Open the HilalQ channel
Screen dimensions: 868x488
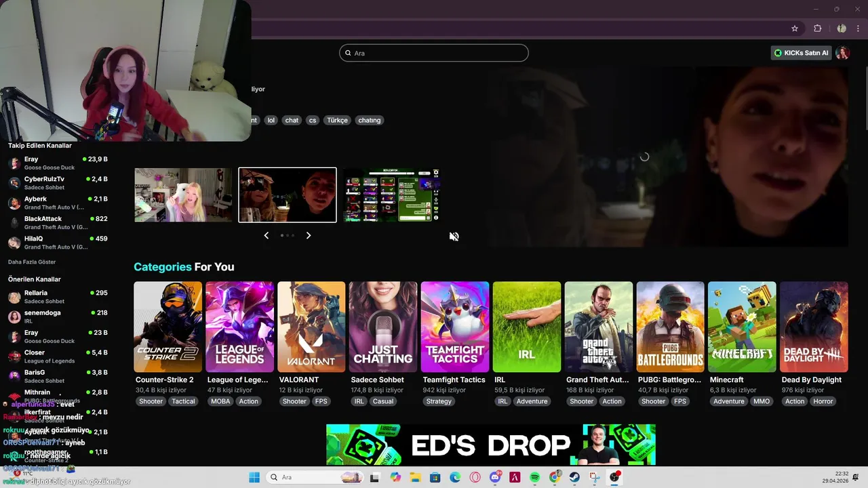coord(58,243)
